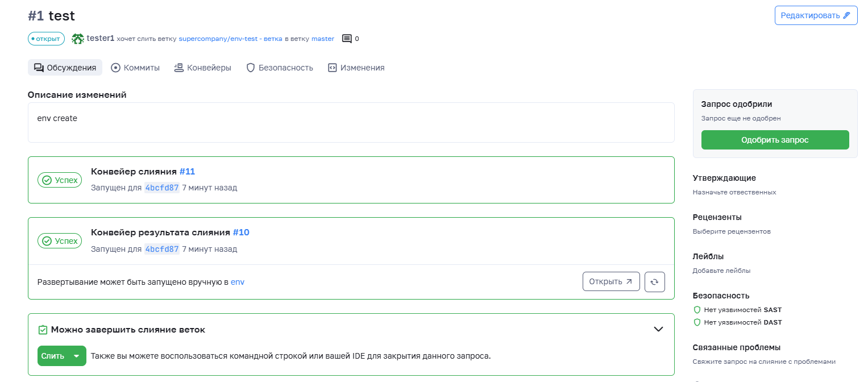Image resolution: width=868 pixels, height=382 pixels.
Task: Click the Открыть deployment button
Action: point(611,281)
